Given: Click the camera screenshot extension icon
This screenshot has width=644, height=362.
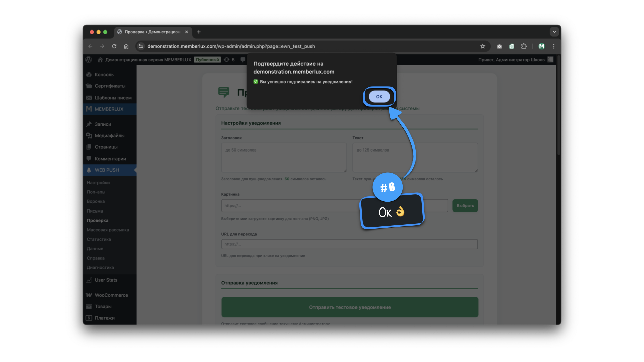Looking at the screenshot, I should [x=499, y=46].
